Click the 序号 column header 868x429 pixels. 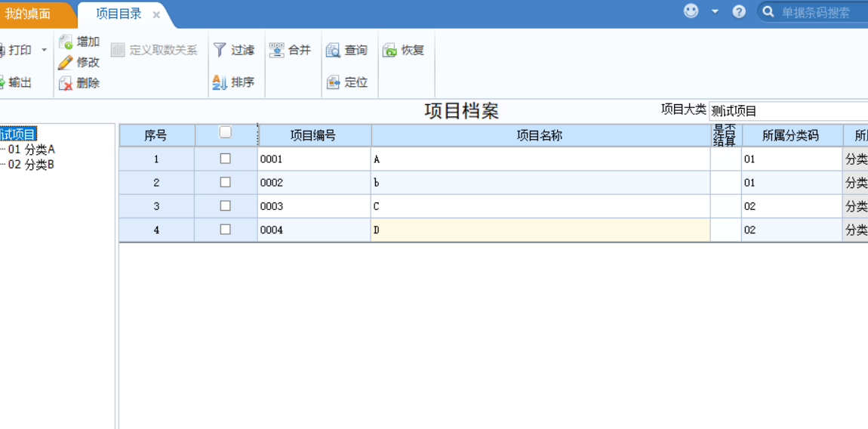point(157,136)
